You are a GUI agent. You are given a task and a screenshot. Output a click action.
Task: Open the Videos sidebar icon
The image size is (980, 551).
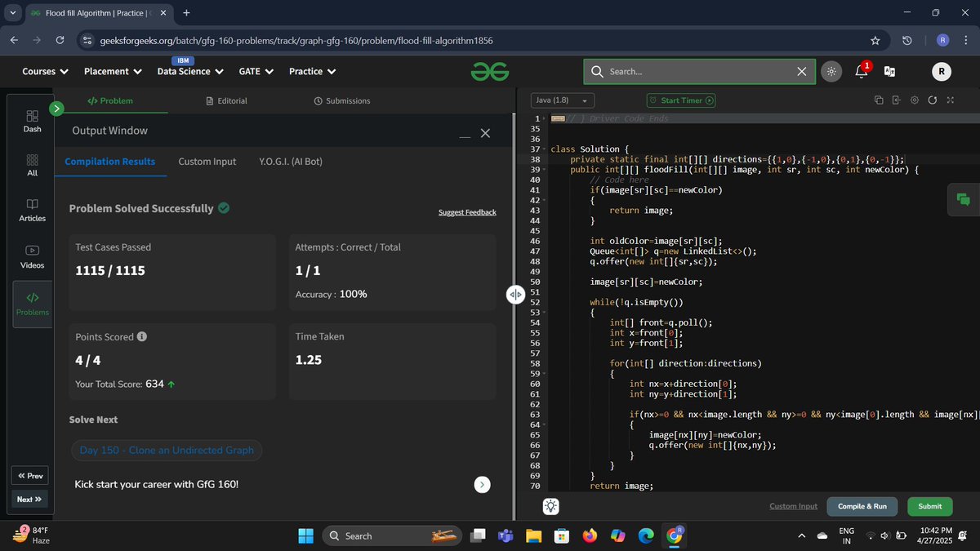click(x=32, y=257)
